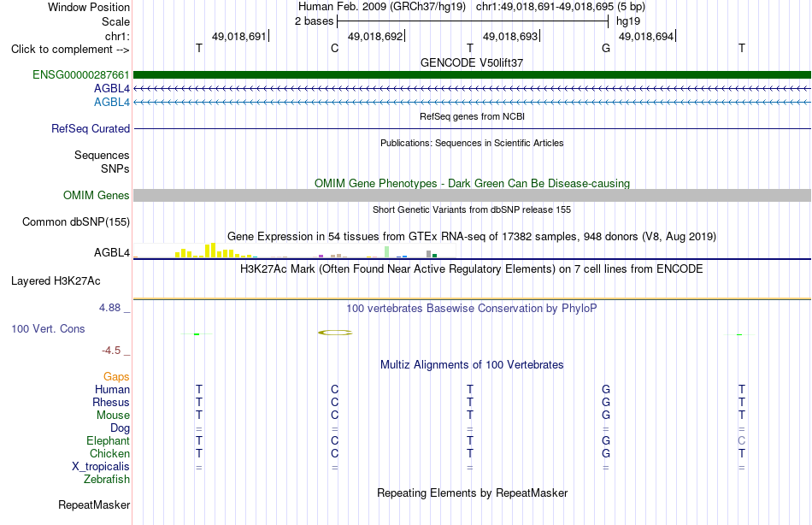Viewport: 812px width, 525px height.
Task: Select the Zebrafish alignment row label
Action: click(x=107, y=480)
